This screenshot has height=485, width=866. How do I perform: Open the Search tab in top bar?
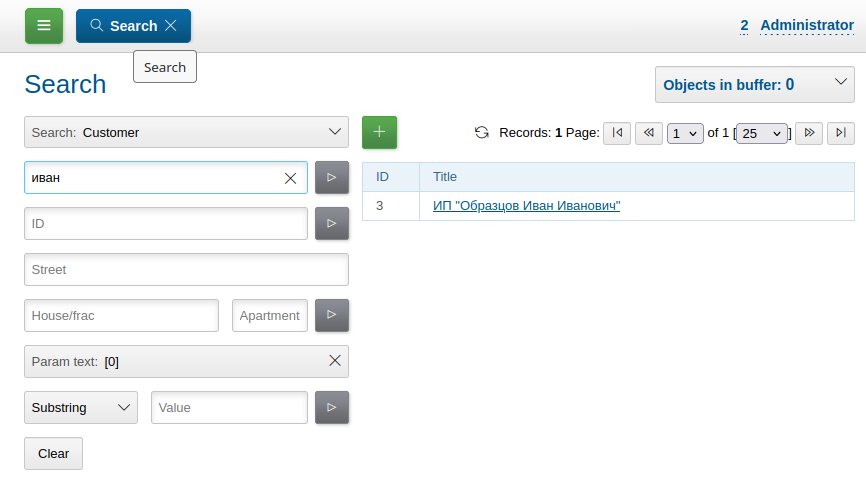click(133, 26)
